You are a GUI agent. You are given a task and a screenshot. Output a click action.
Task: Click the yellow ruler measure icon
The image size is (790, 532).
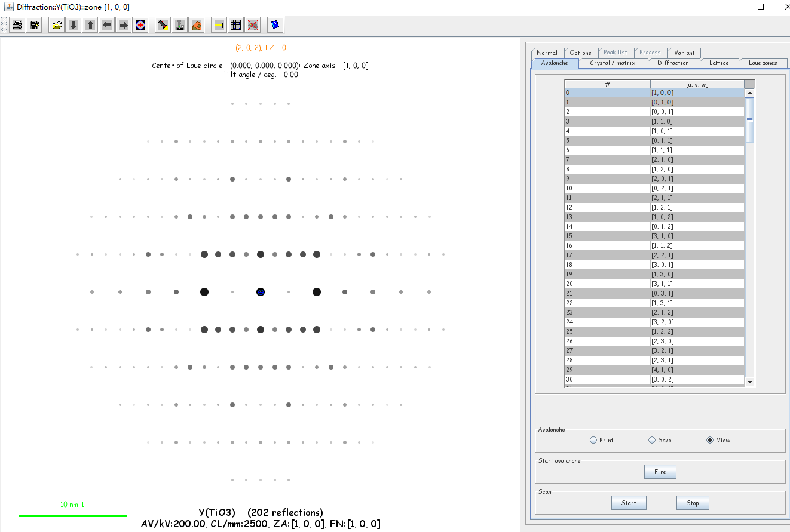coord(219,25)
